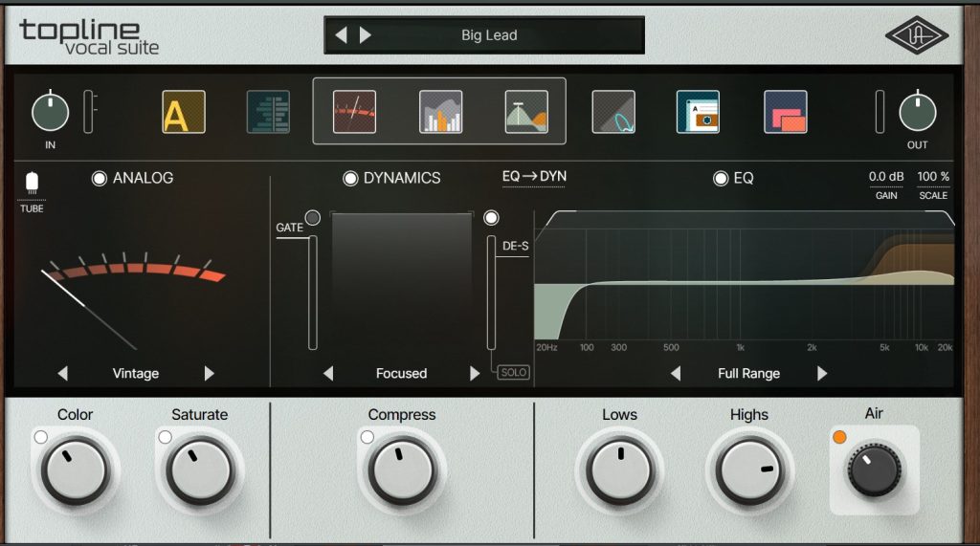Screen dimensions: 980x546
Task: Select the VU meter analog module icon
Action: click(354, 112)
